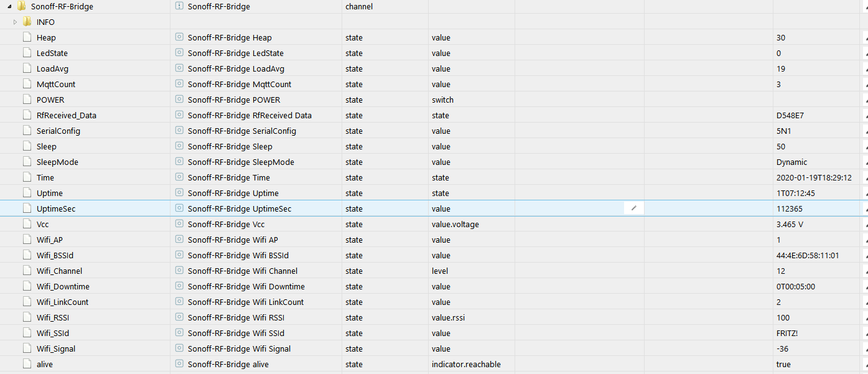Click the document icon beside Vcc
Viewport: 868px width, 374px height.
coord(27,224)
